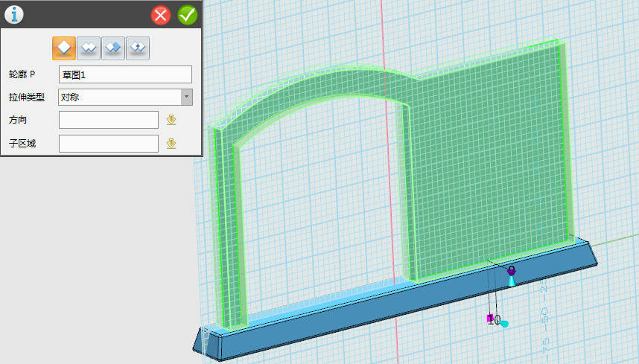This screenshot has width=639, height=364.
Task: Click pick arrow beside 子区域 field
Action: pos(171,144)
